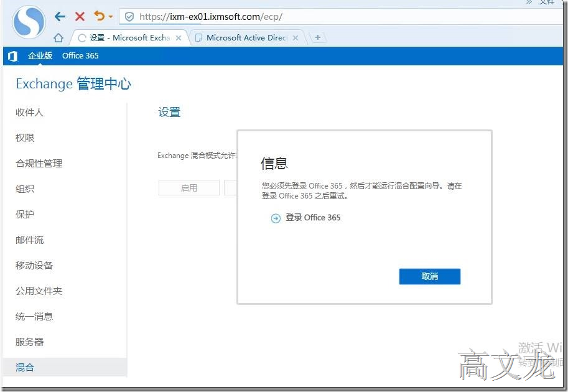Click the Exchange 混合模式允许 description

[197, 156]
